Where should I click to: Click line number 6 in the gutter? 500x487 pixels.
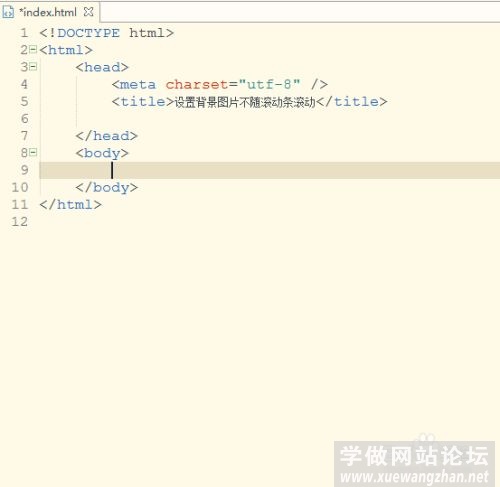24,119
